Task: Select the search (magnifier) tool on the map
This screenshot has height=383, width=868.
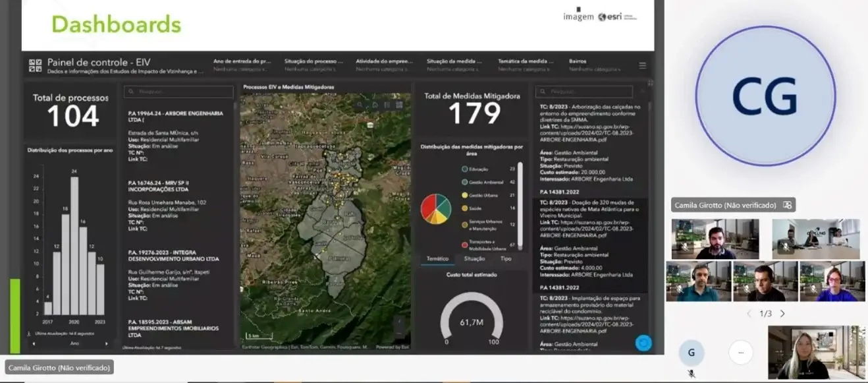Action: click(360, 105)
